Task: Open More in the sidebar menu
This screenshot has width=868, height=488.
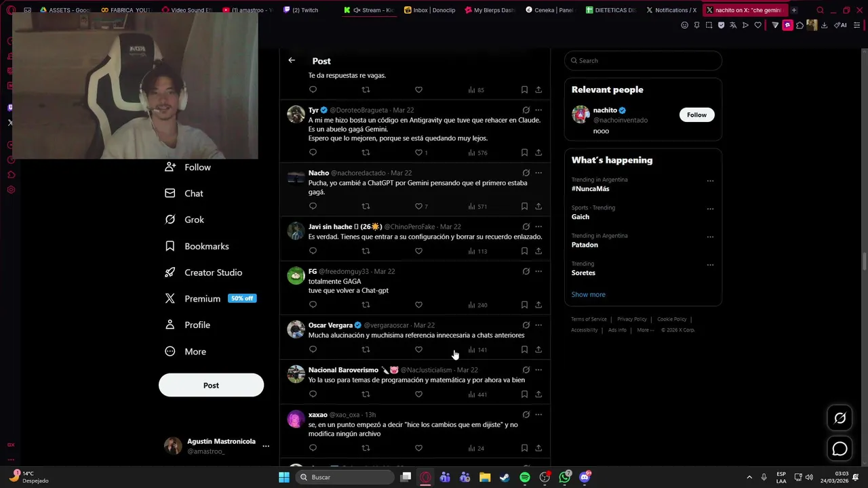Action: pos(186,352)
